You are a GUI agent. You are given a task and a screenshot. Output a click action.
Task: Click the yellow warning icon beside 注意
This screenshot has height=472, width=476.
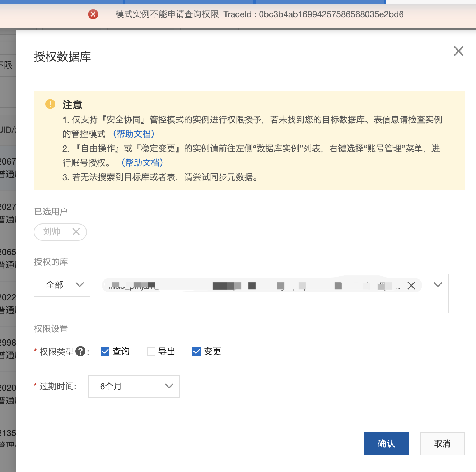click(50, 104)
